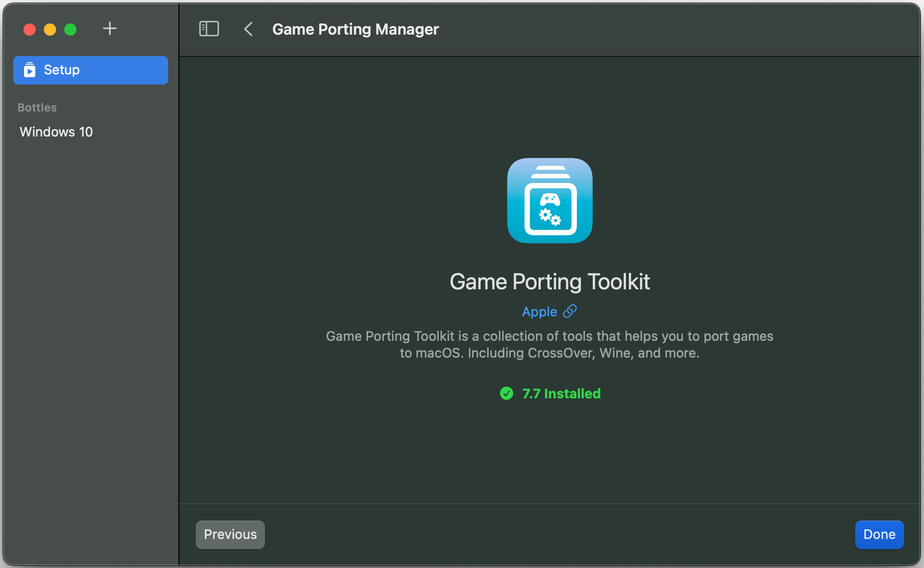Select the Setup item in the sidebar

(91, 70)
